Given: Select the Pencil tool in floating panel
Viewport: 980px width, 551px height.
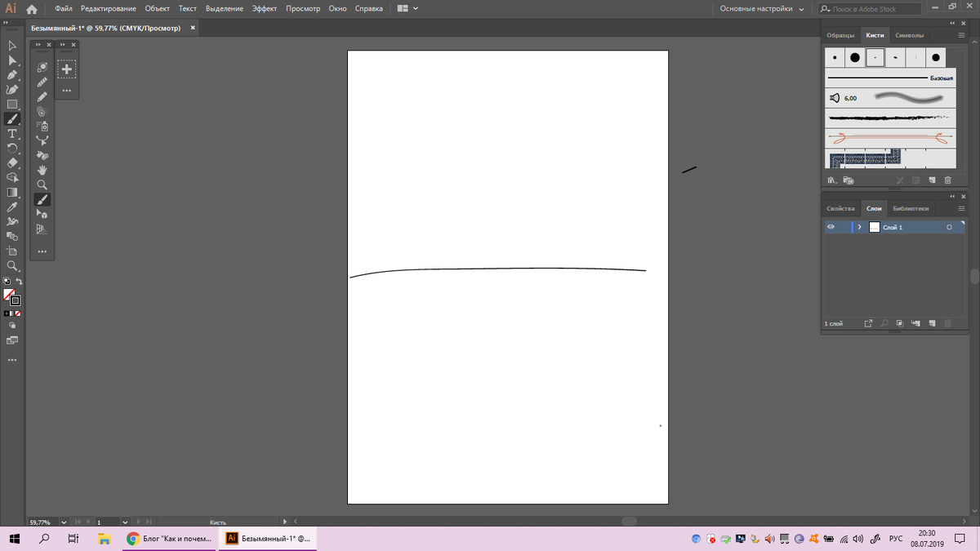Looking at the screenshot, I should click(42, 96).
